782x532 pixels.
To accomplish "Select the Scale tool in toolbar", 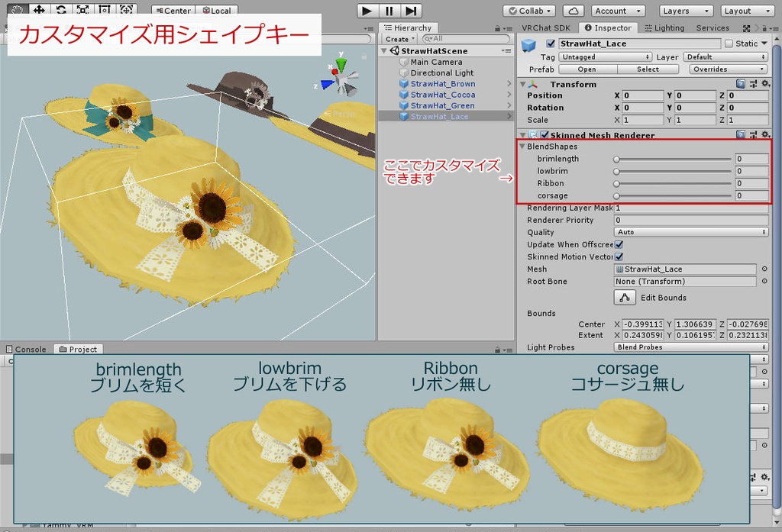I will coord(82,9).
